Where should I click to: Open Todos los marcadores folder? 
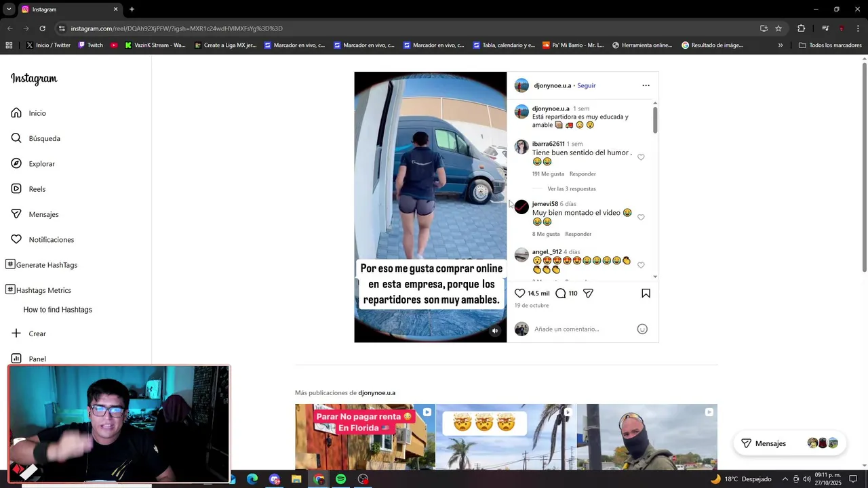click(830, 45)
